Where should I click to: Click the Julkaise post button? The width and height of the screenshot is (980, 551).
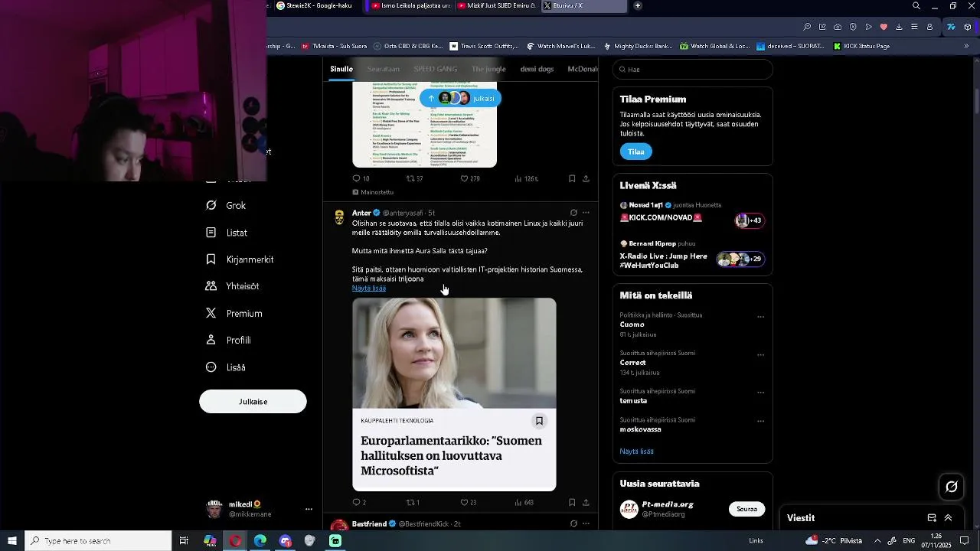[253, 402]
